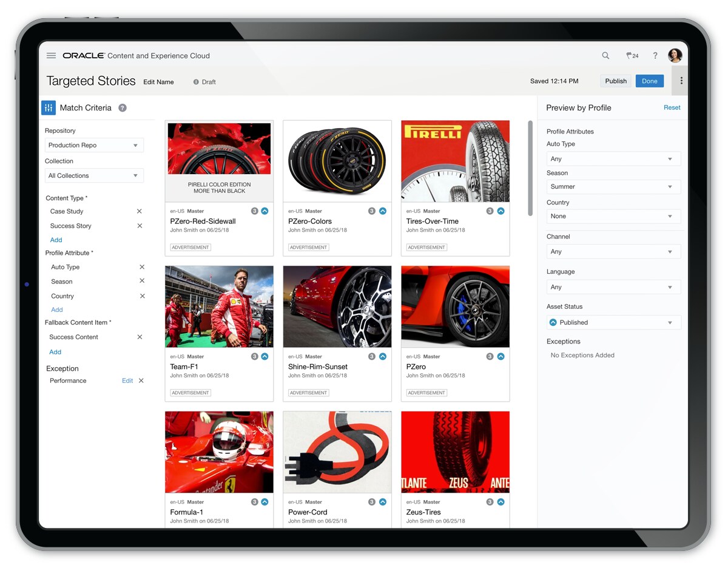Click published status icon on PZero card
The image size is (728, 568).
coord(500,356)
